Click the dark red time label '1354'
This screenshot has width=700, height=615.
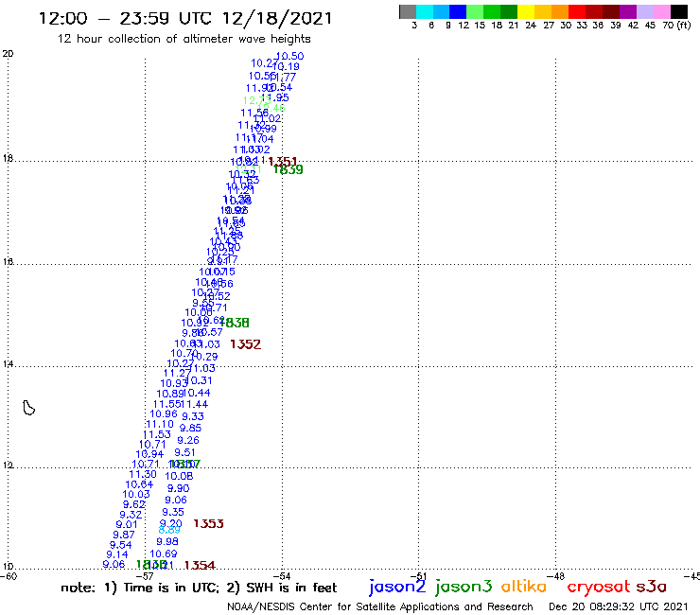[200, 566]
